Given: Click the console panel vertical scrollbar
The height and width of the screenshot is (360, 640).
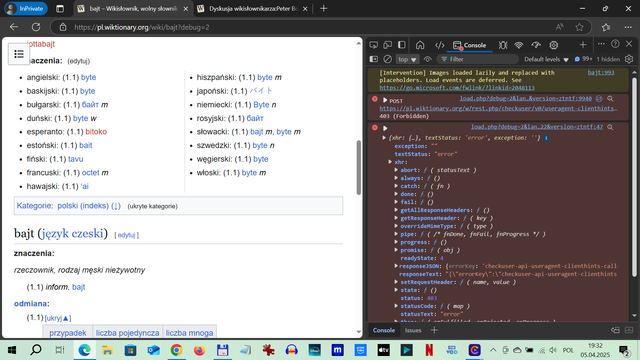Looking at the screenshot, I should pyautogui.click(x=634, y=176).
